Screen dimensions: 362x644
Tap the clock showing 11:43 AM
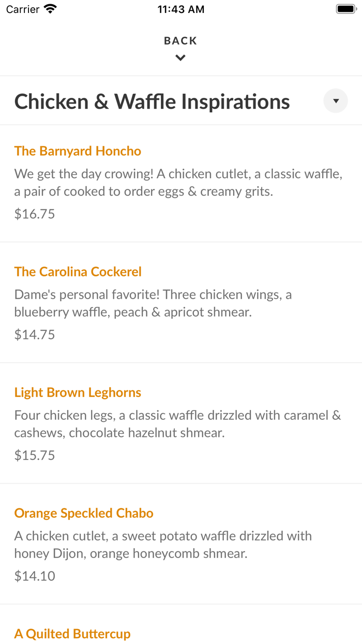[x=180, y=8]
